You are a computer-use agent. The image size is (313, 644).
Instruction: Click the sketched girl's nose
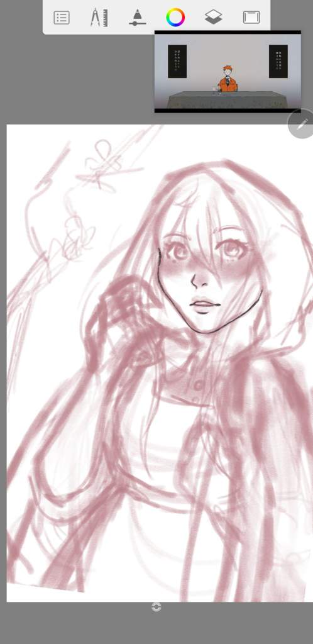(200, 280)
